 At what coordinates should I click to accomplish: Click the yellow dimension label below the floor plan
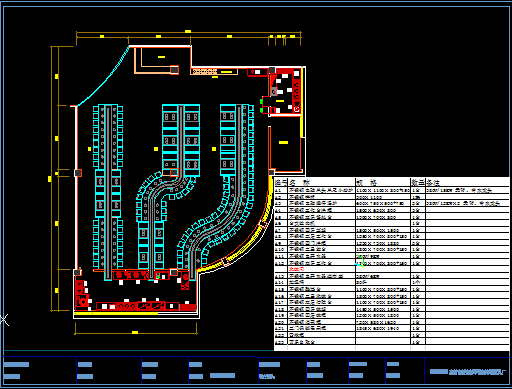[135, 332]
